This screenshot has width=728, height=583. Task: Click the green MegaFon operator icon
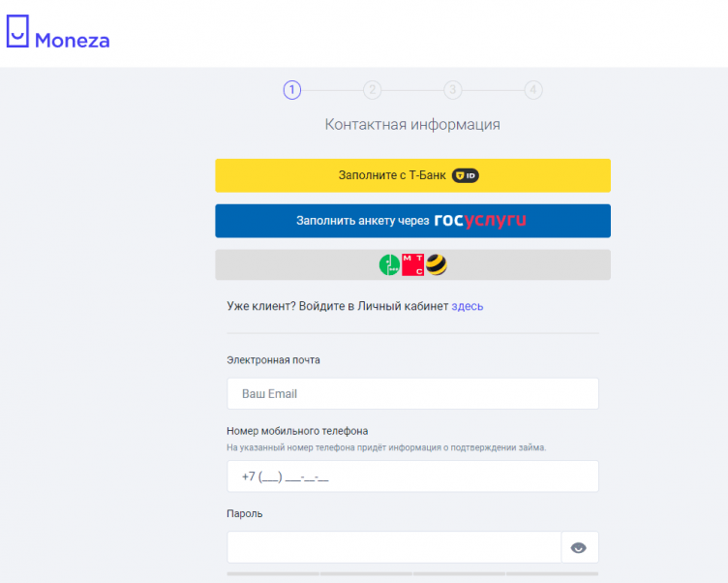pos(389,264)
